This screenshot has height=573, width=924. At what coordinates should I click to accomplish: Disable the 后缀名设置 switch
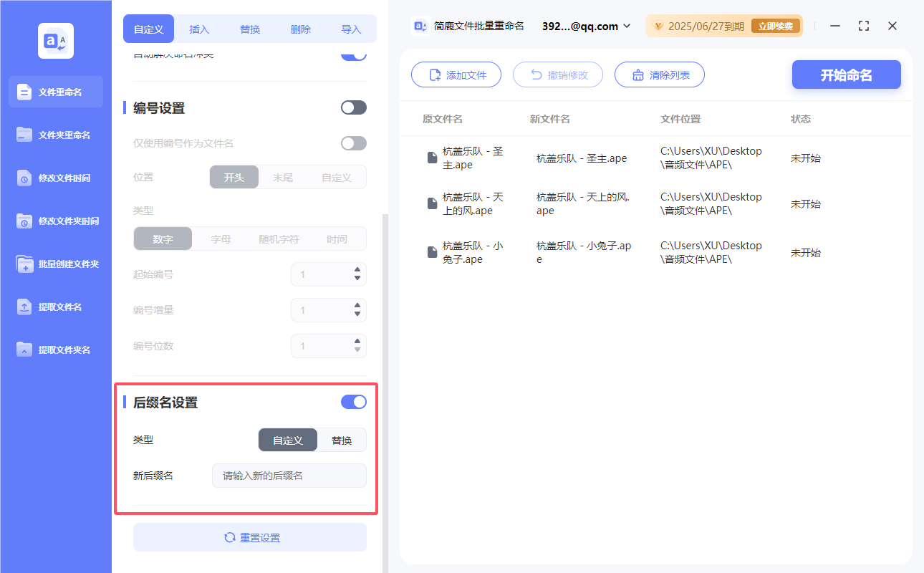353,402
